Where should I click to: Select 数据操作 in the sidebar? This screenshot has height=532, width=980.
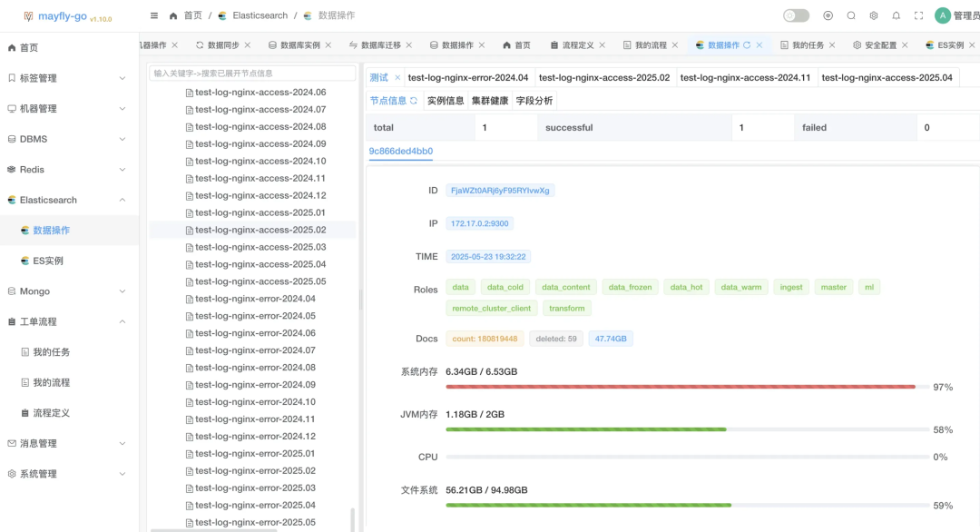pos(69,230)
